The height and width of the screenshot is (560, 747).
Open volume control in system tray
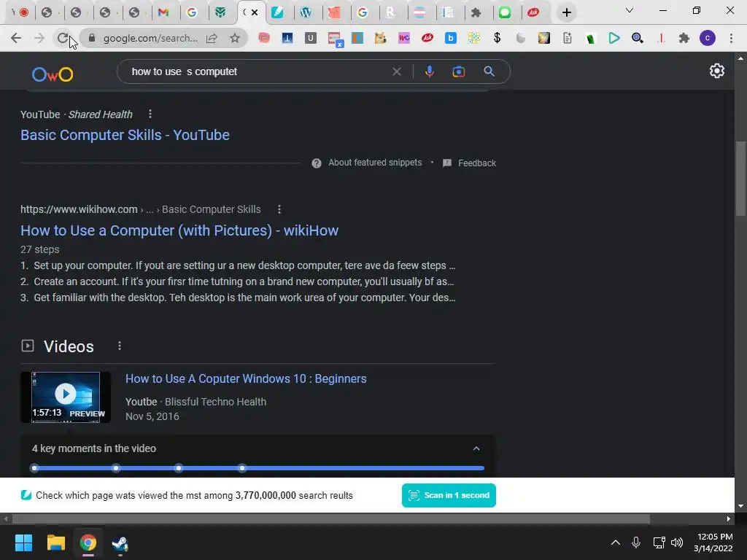point(676,542)
